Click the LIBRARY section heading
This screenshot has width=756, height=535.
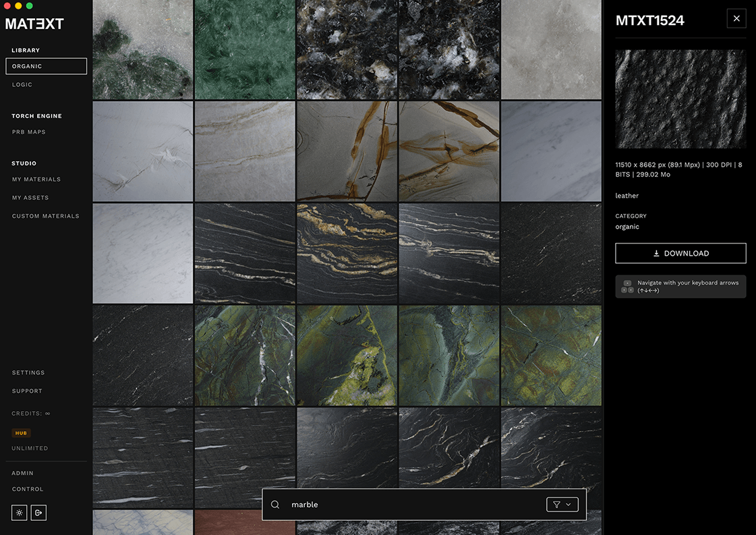(26, 50)
